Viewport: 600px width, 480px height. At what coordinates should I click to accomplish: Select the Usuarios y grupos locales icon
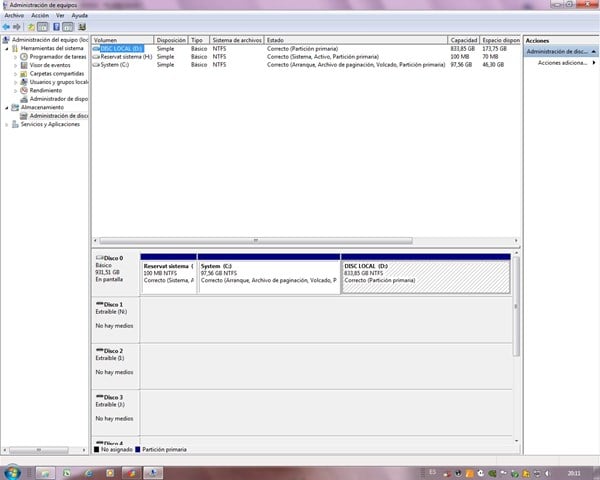pos(24,82)
